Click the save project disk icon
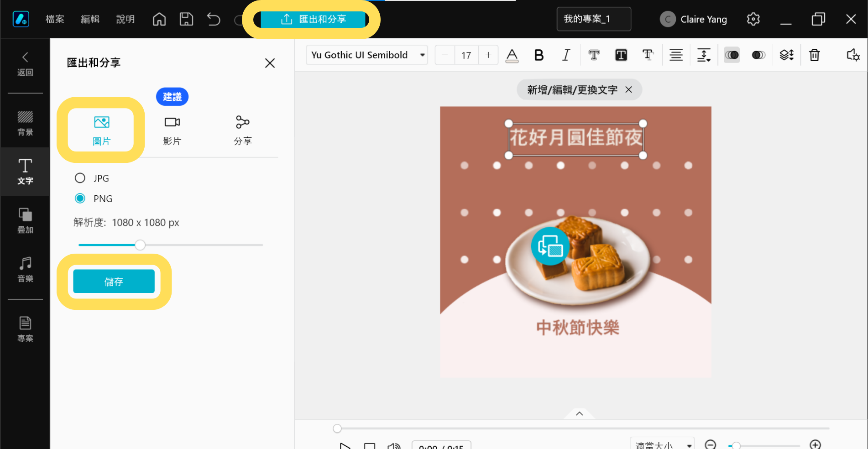868x449 pixels. tap(186, 19)
